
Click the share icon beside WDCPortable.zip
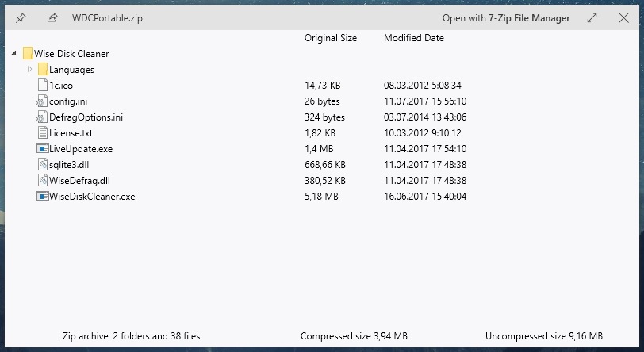[x=52, y=18]
